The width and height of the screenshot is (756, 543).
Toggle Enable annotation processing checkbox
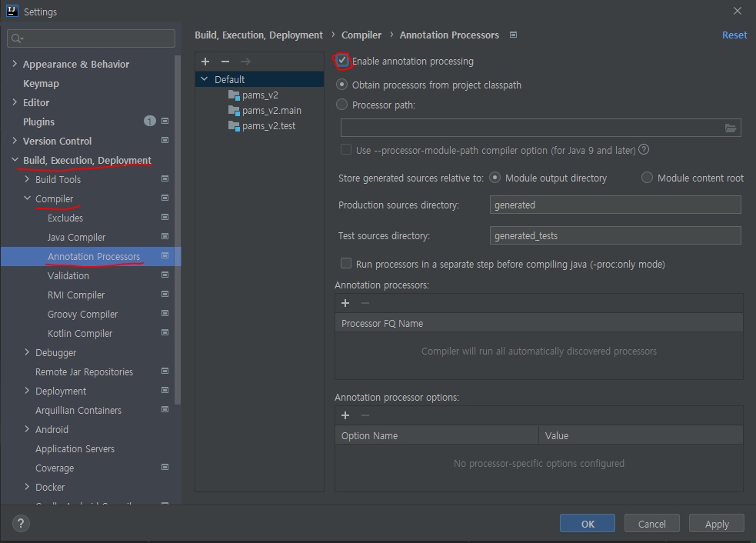pos(341,61)
